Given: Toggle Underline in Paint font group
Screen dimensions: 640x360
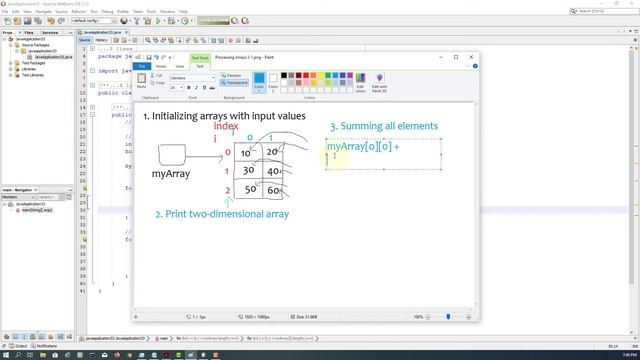Looking at the screenshot, I should [x=204, y=88].
